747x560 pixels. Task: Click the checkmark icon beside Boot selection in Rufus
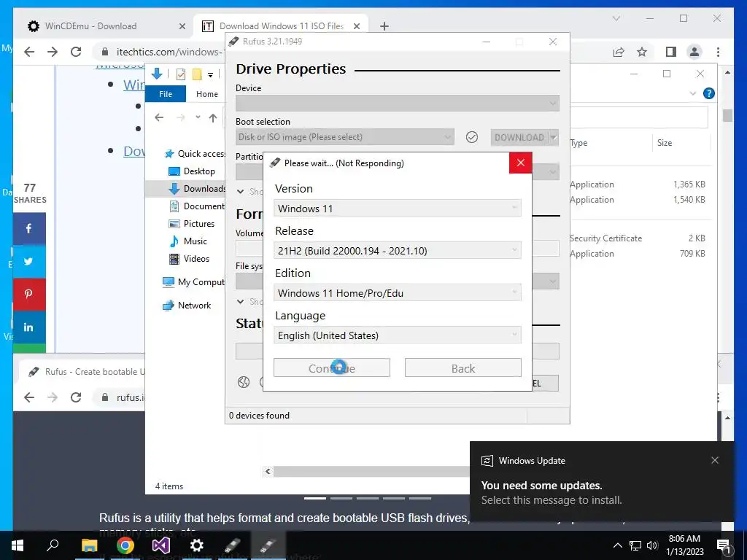(x=472, y=137)
